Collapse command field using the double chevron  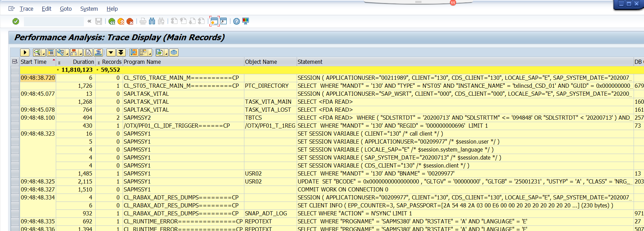(89, 22)
